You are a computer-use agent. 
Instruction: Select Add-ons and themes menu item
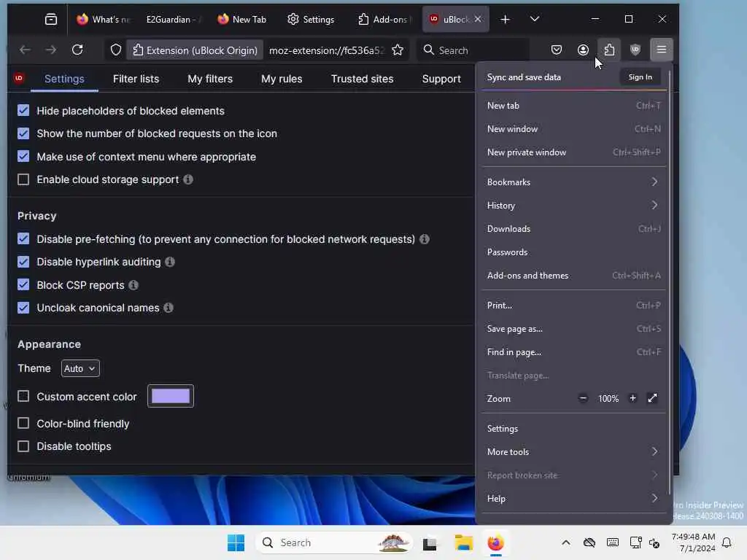[x=573, y=275]
